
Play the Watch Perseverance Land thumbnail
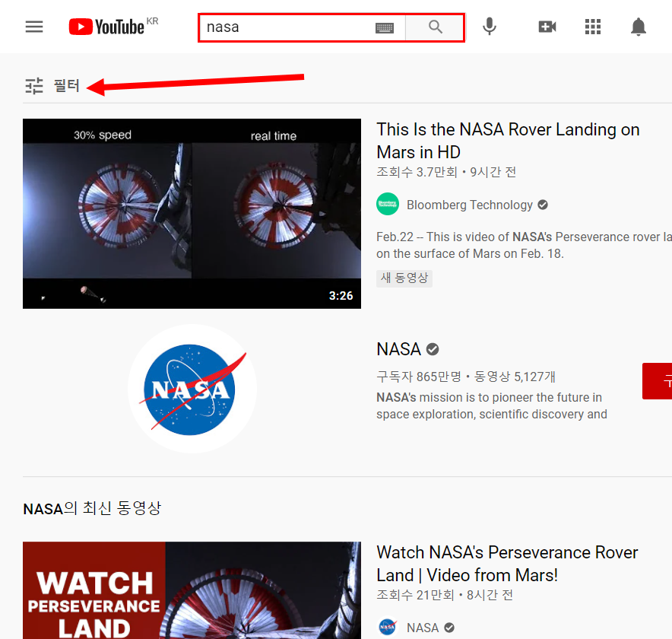[x=192, y=590]
